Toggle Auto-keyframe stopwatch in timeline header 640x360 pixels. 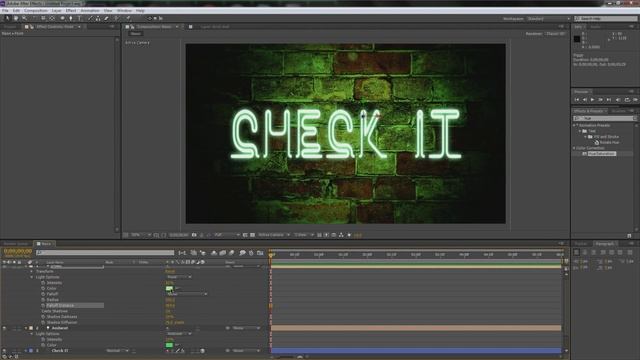tap(251, 253)
